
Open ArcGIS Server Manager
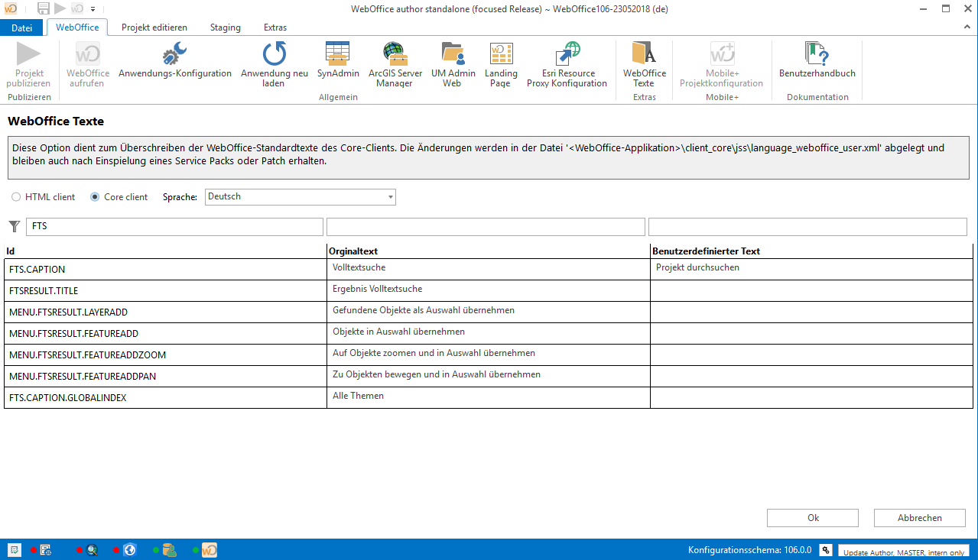(395, 61)
